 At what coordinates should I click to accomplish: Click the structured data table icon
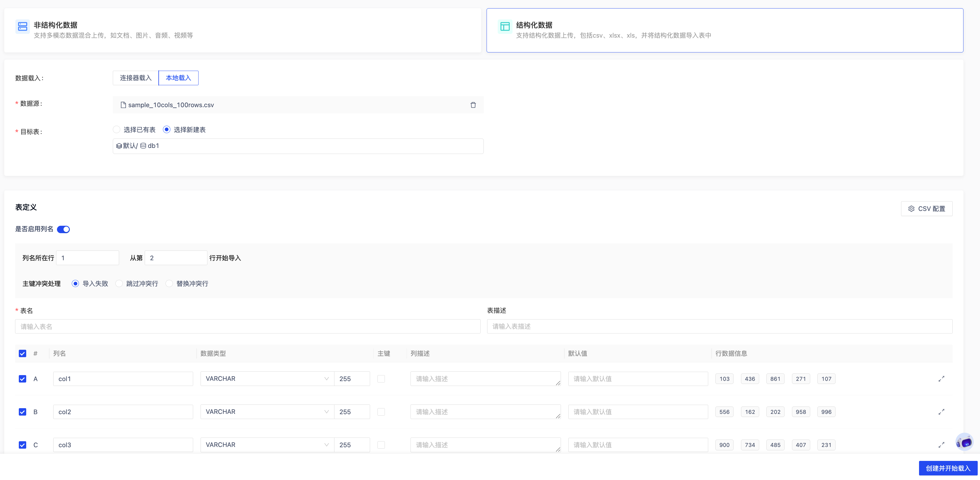[x=505, y=27]
